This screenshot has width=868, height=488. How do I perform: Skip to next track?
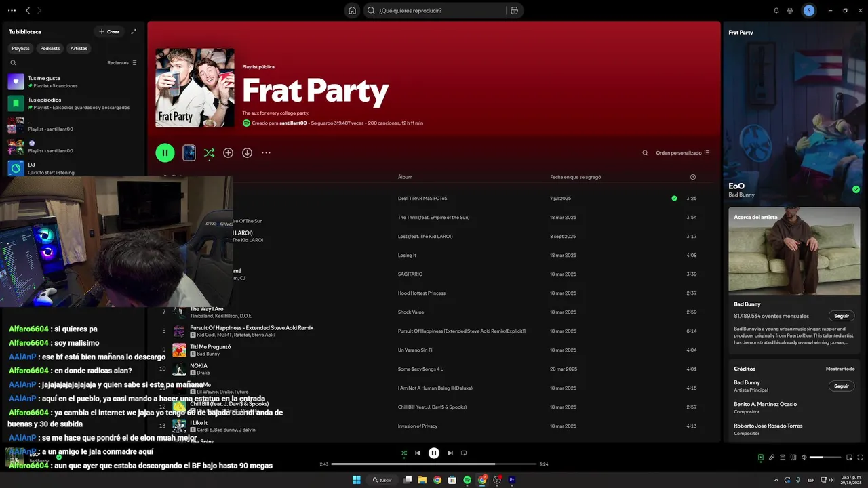click(450, 453)
